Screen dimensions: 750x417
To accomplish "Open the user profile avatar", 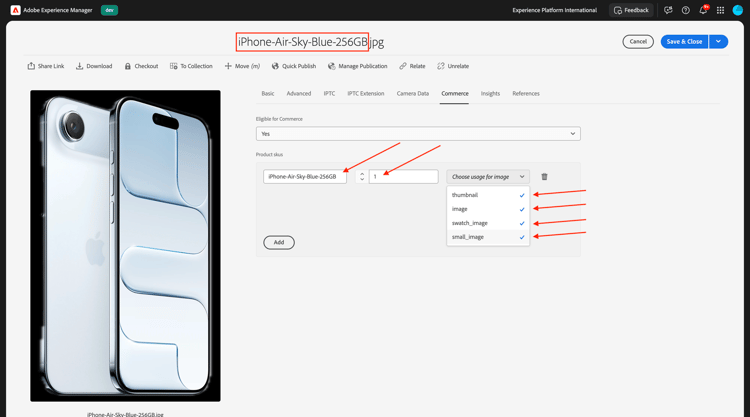I will pyautogui.click(x=738, y=10).
